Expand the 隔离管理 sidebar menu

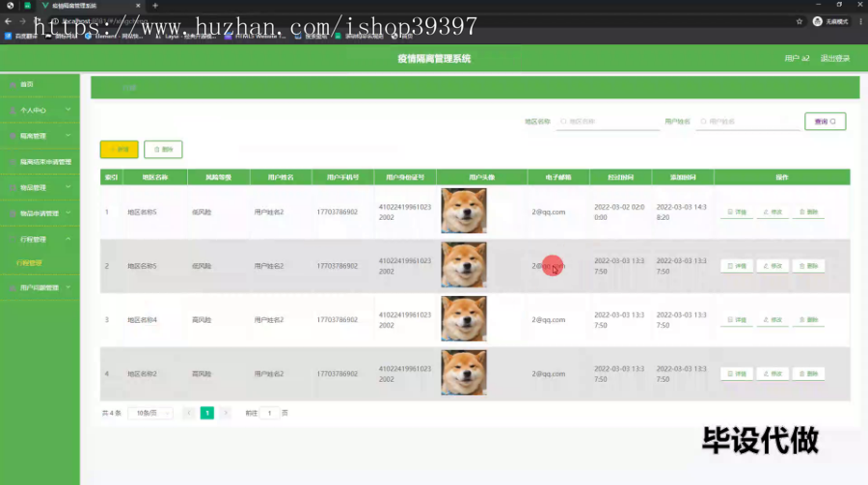pyautogui.click(x=40, y=136)
